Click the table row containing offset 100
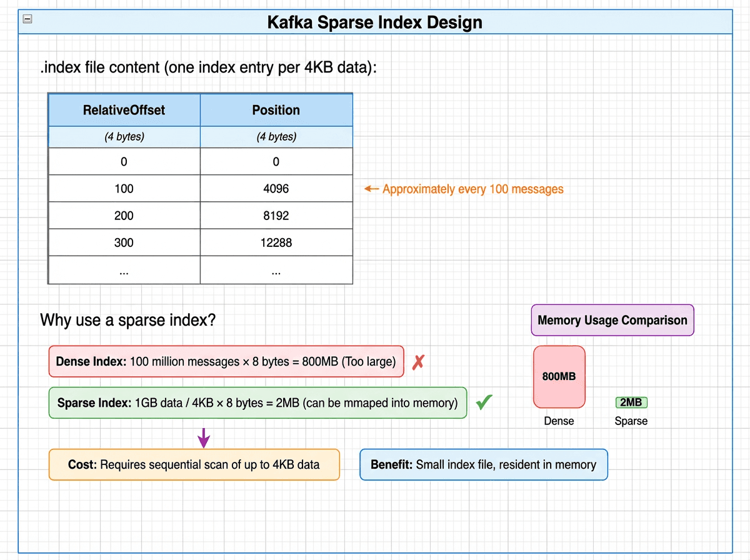This screenshot has width=750, height=560. [124, 188]
